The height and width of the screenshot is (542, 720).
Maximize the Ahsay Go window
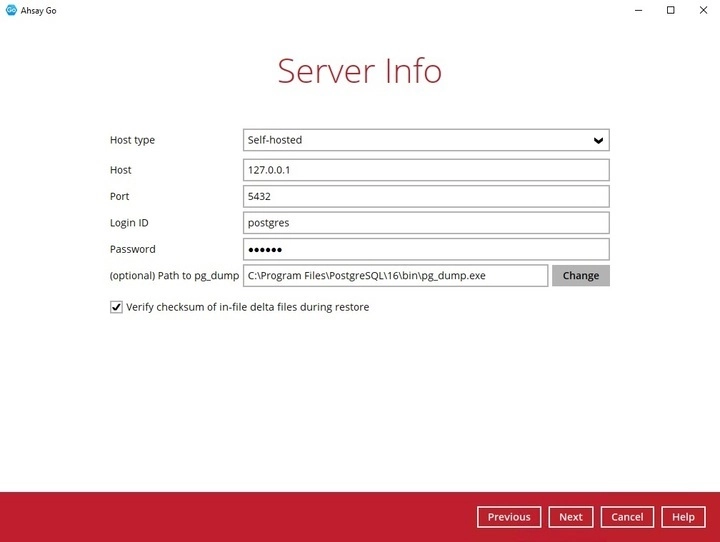point(670,10)
